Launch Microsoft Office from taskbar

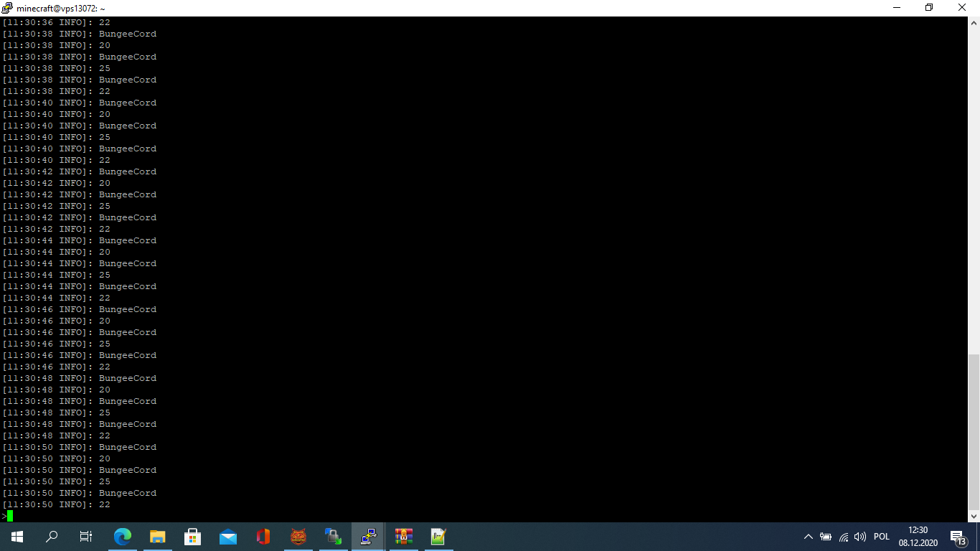coord(263,537)
